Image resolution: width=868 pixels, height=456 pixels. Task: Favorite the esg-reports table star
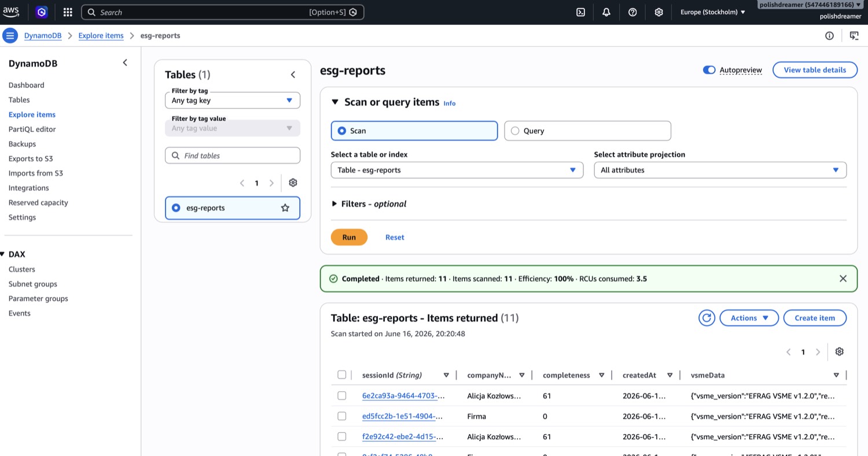click(285, 208)
